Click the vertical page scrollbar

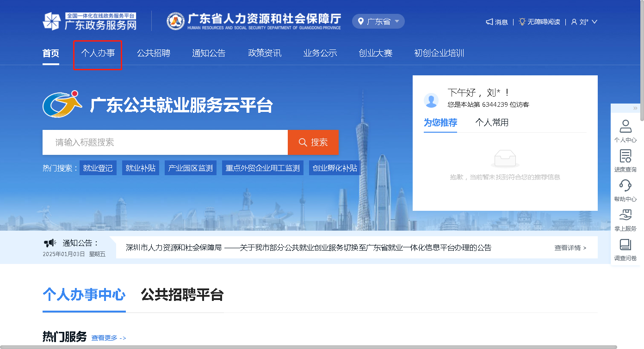point(642,60)
